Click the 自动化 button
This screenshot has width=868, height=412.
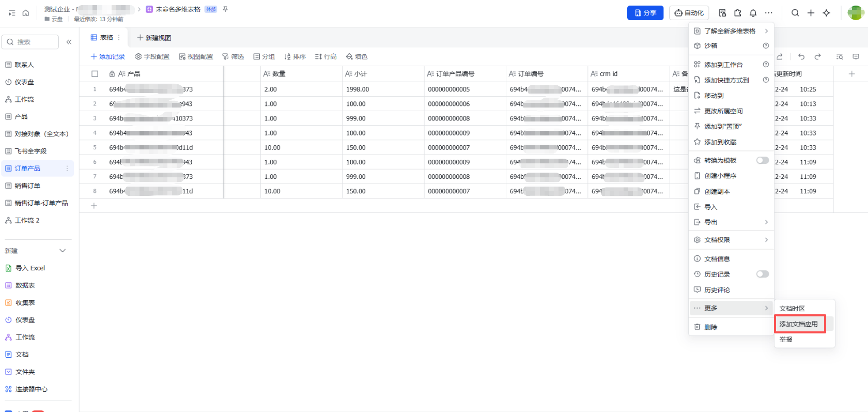[x=689, y=13]
